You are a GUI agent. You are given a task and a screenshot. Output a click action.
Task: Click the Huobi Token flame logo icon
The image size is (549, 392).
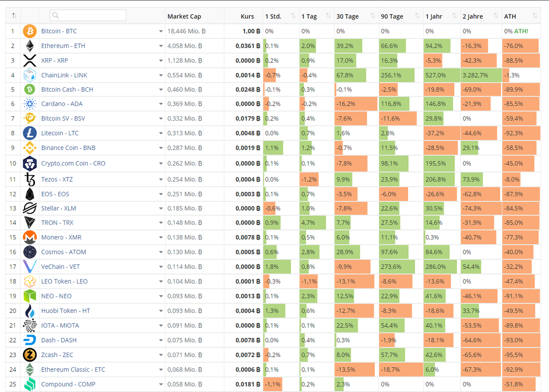(30, 311)
